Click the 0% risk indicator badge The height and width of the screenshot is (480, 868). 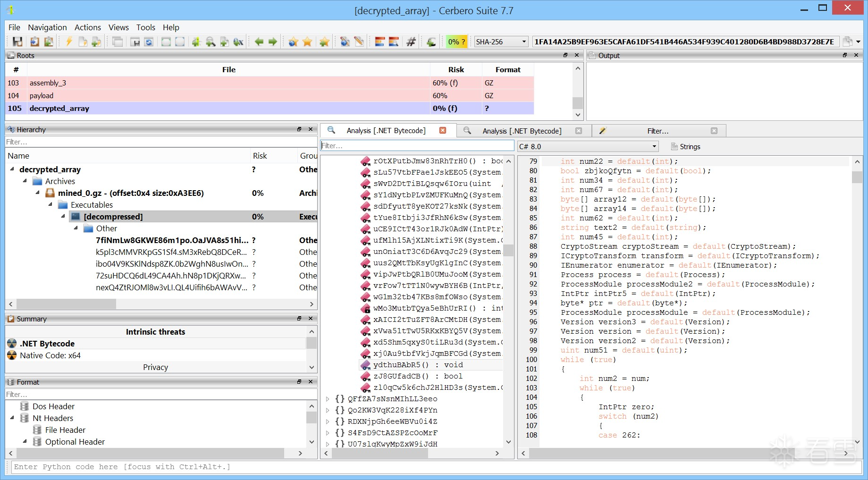[x=456, y=42]
